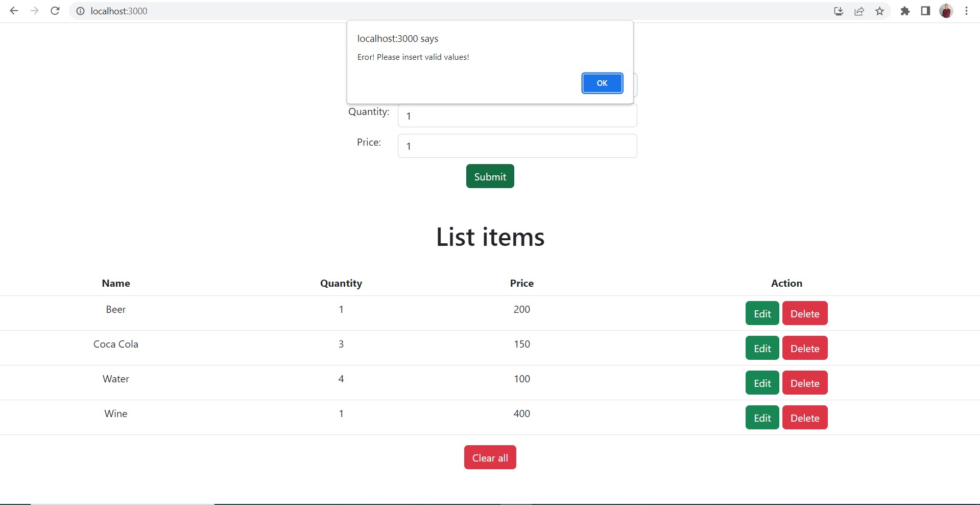Reload the localhost:3000 page
Screen dimensions: 980x505
(x=55, y=11)
